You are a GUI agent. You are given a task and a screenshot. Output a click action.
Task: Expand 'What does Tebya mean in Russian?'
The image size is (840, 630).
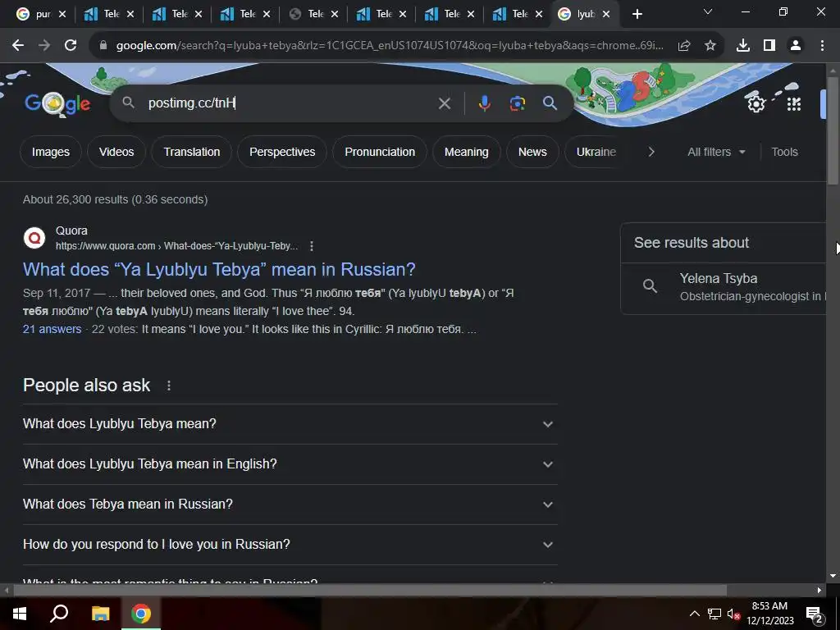(290, 504)
